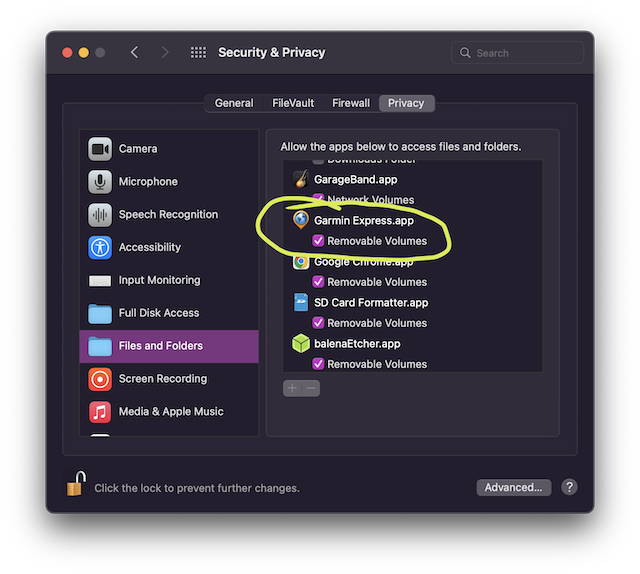Open help with the question mark button
640x574 pixels.
pyautogui.click(x=569, y=487)
